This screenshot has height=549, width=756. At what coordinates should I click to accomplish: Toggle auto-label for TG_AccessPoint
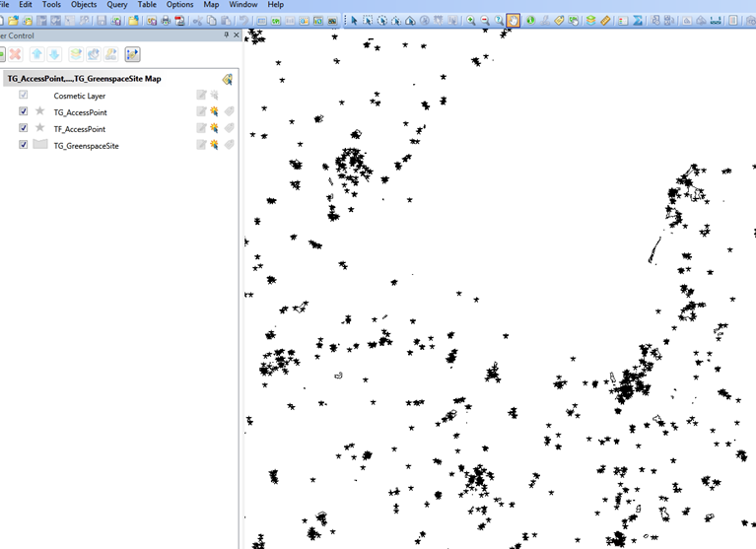point(229,111)
